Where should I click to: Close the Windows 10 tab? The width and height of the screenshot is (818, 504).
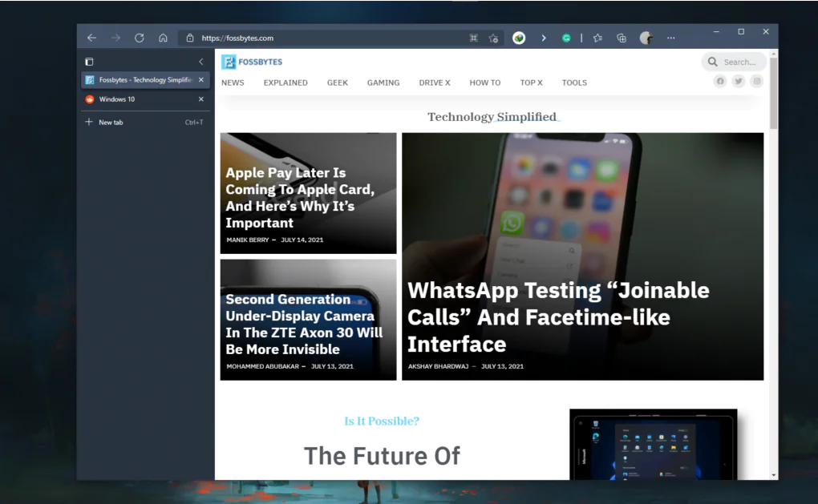click(x=200, y=99)
